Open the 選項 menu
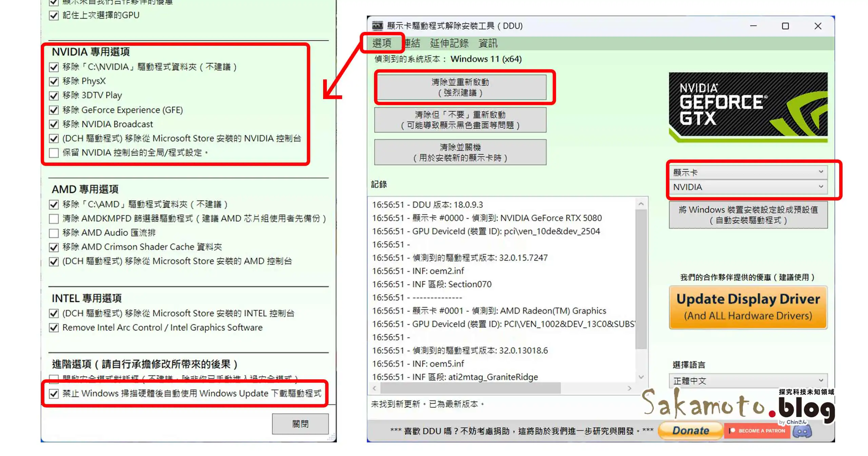868x456 pixels. click(382, 43)
